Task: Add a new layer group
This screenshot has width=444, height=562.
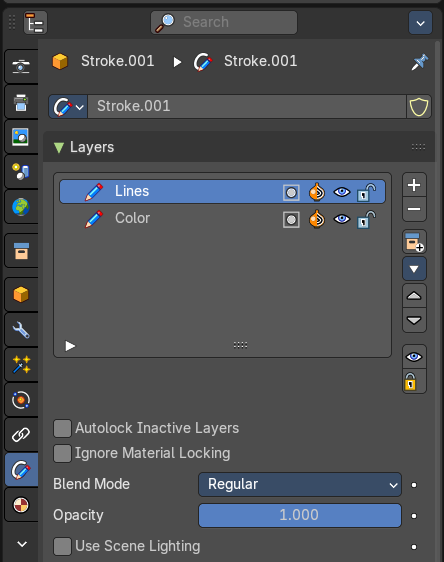Action: tap(414, 242)
